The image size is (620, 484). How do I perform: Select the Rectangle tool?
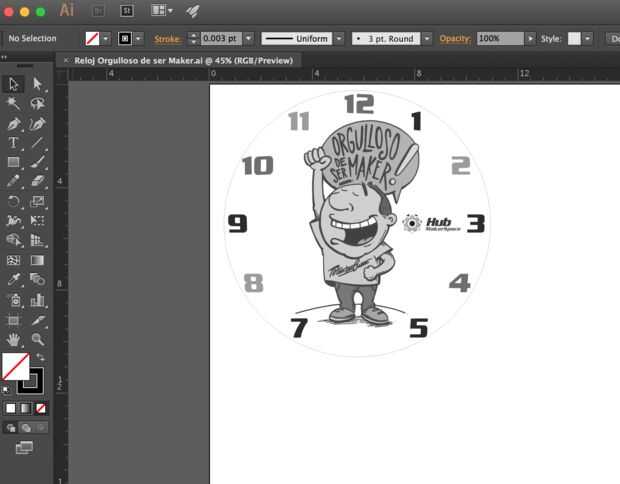(13, 162)
